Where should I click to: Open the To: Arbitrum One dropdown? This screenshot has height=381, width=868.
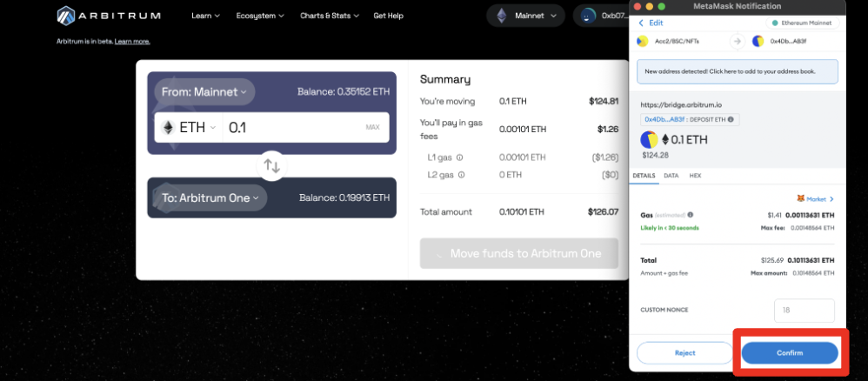(210, 197)
